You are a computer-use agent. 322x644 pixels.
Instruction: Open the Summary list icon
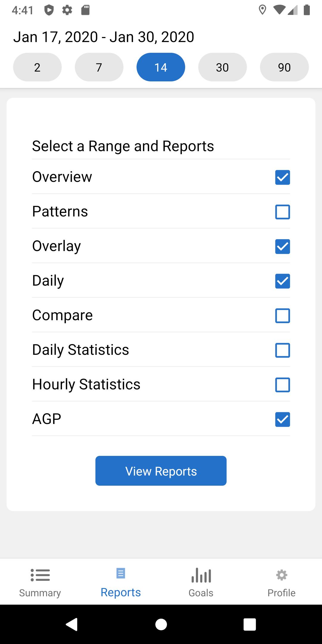[40, 575]
